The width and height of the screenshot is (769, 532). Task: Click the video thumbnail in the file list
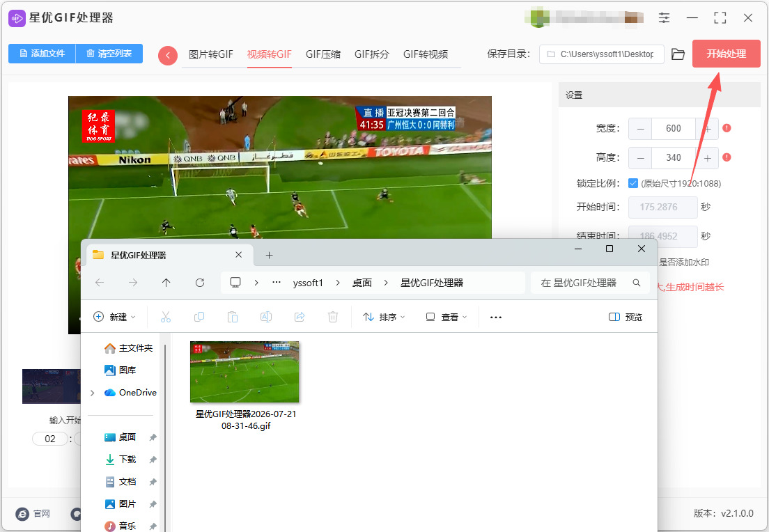[52, 386]
